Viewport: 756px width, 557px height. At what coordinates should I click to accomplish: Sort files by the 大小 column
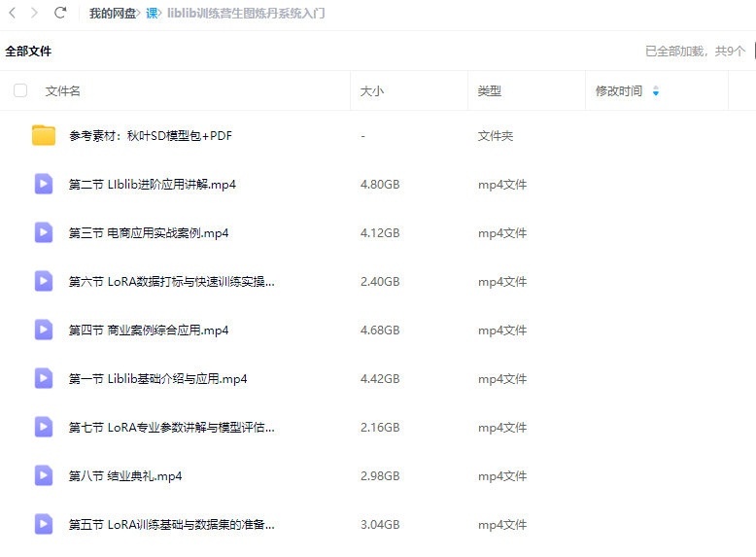point(372,91)
